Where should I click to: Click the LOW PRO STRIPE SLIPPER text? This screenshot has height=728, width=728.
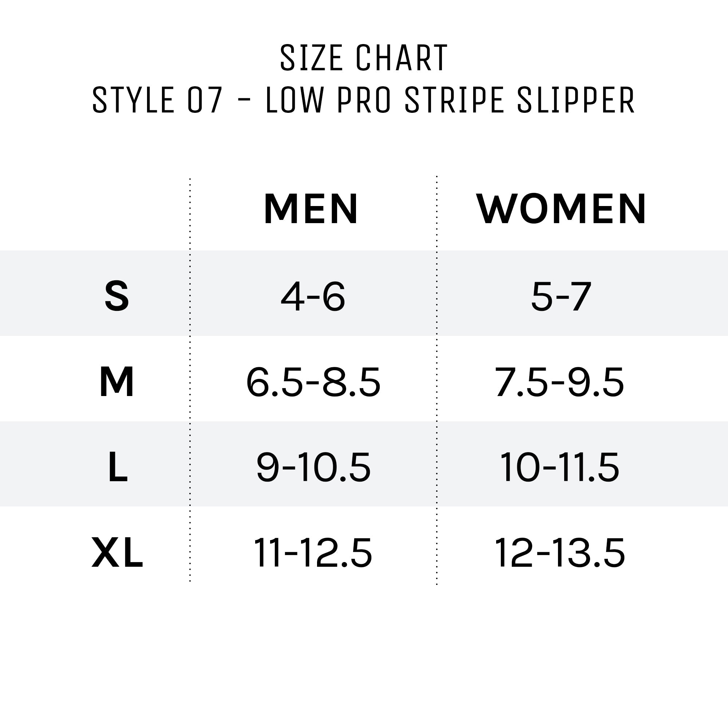[450, 100]
